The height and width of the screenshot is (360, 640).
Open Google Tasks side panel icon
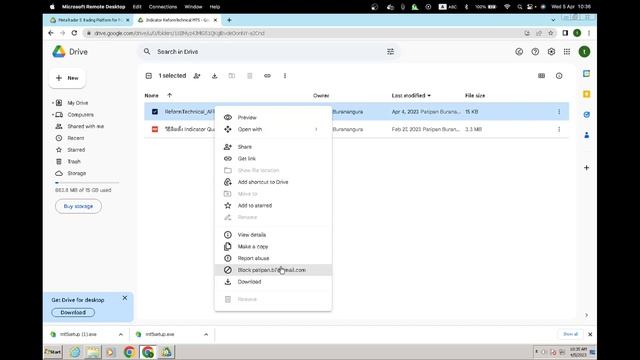click(587, 115)
